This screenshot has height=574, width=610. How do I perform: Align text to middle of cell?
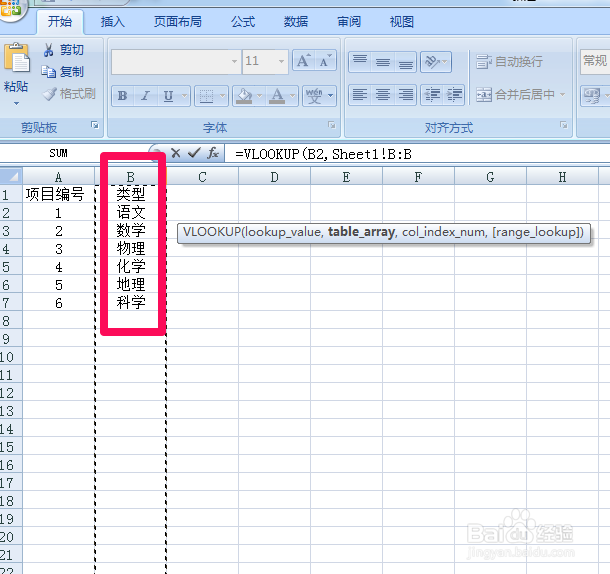(x=383, y=61)
